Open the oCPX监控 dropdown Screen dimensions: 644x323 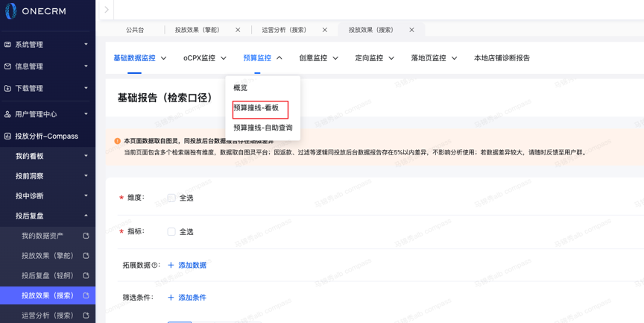(x=205, y=58)
